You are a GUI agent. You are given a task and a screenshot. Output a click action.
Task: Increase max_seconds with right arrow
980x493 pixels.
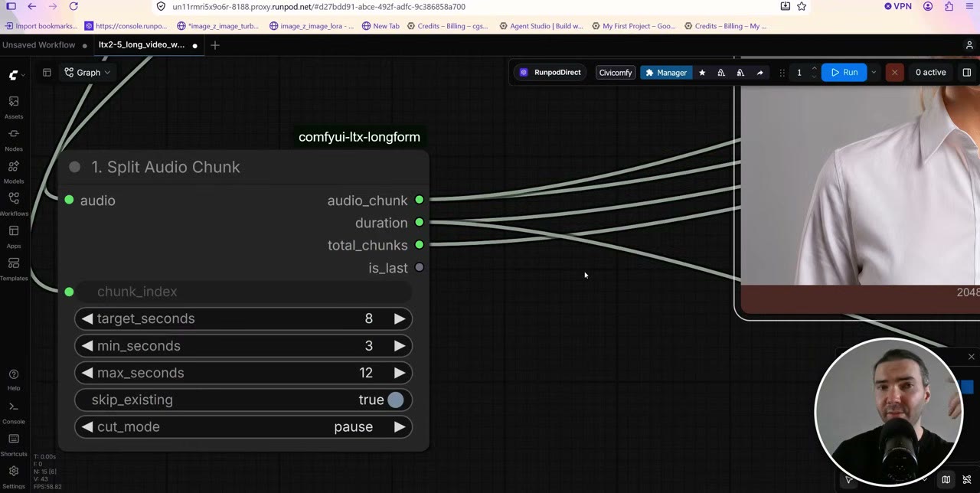click(x=400, y=373)
